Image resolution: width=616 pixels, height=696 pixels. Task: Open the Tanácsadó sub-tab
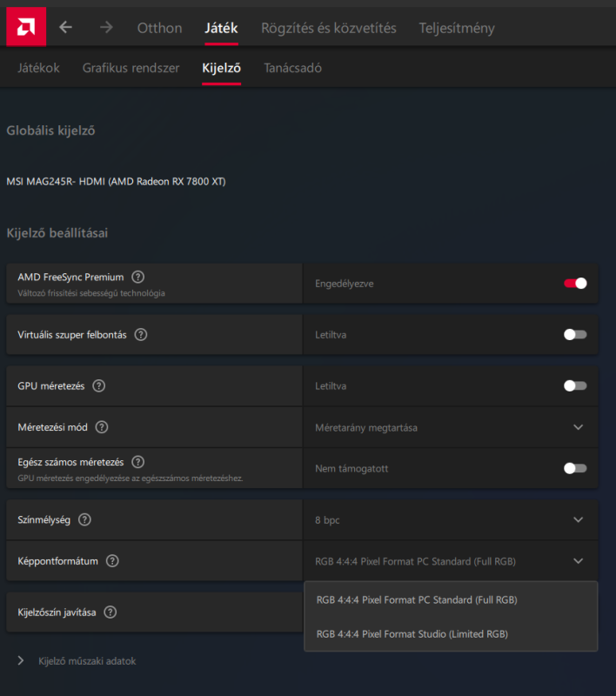[293, 68]
